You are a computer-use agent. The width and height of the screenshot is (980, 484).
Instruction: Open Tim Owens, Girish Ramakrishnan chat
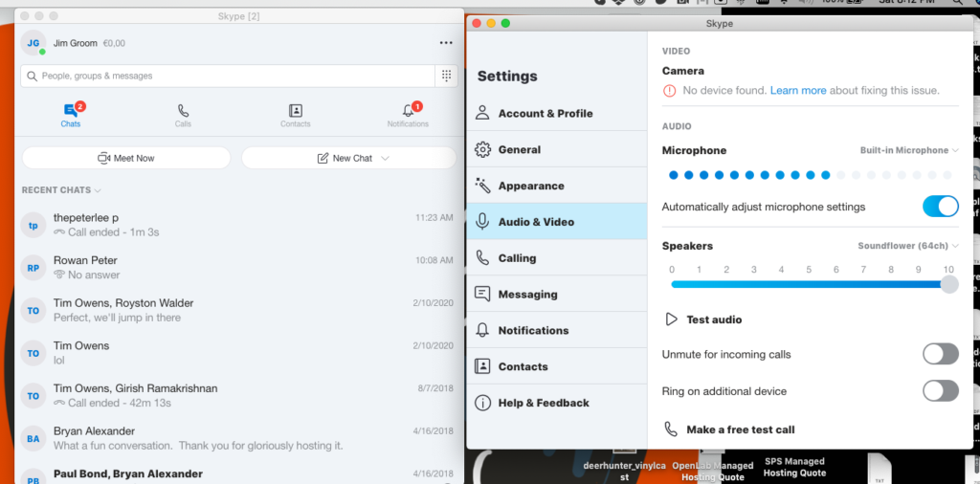click(x=238, y=395)
